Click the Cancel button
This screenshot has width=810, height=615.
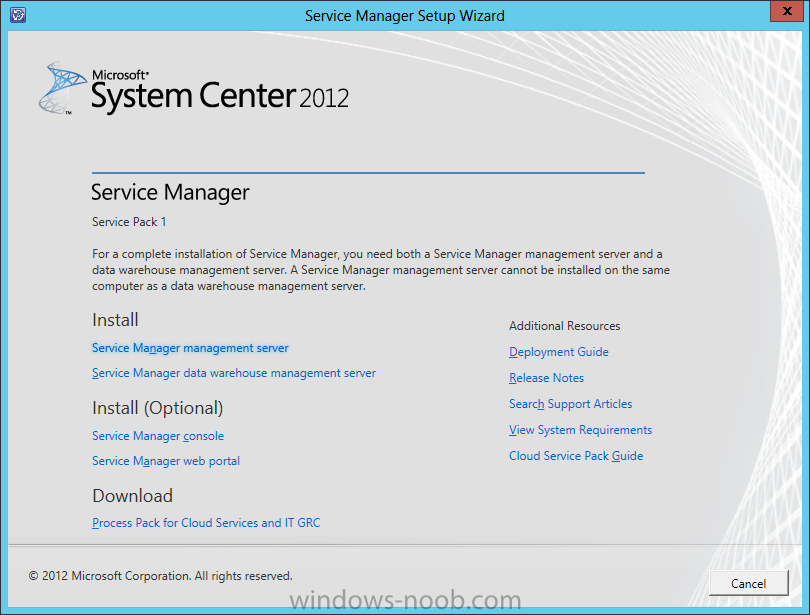pos(749,584)
